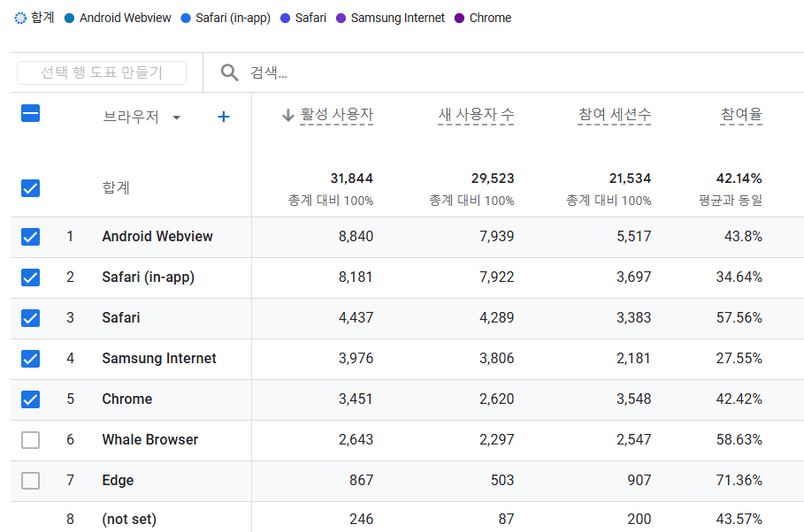This screenshot has width=804, height=532.
Task: Click Samsung Internet sessions 2,181
Action: [634, 358]
